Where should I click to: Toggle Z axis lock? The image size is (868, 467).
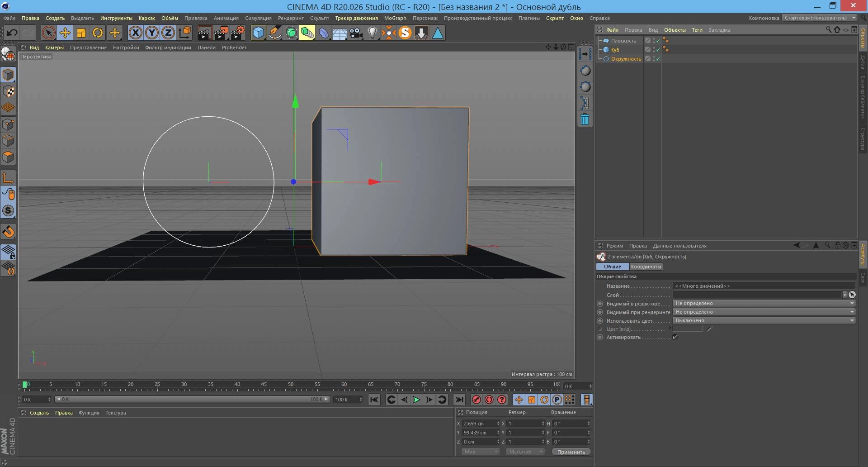pos(168,33)
